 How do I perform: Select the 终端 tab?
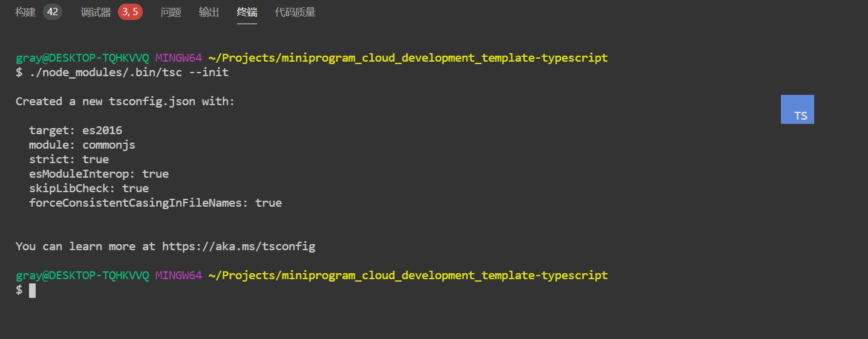(247, 12)
